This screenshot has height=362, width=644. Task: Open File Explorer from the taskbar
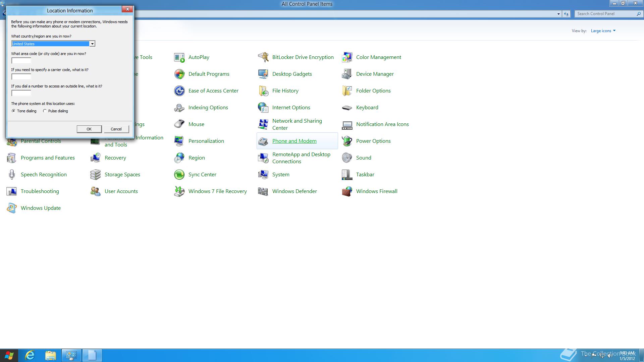[51, 355]
